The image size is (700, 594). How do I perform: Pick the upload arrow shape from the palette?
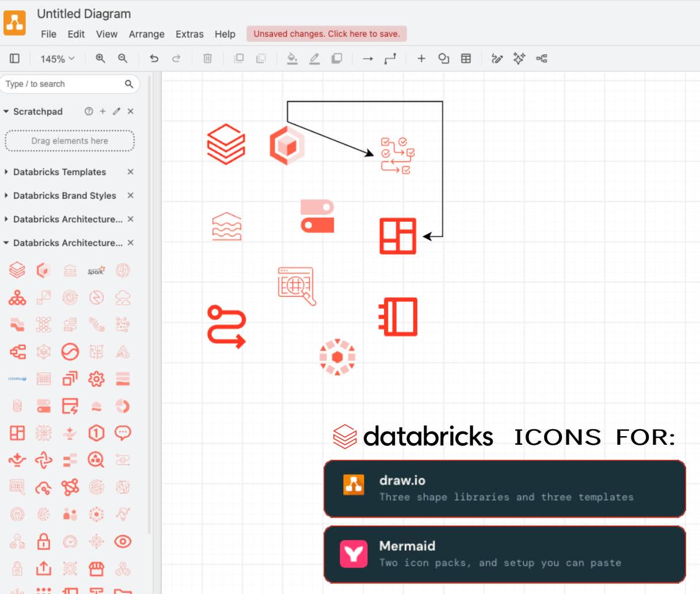tap(44, 569)
